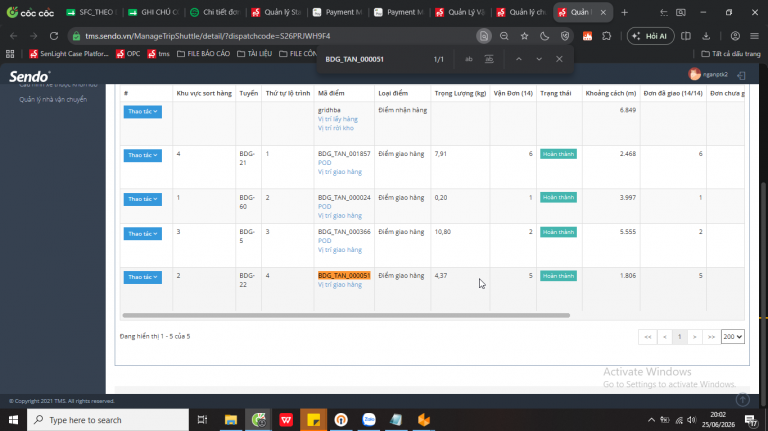768x431 pixels.
Task: Open FILE BÁO CÁO bookmark folder
Action: point(203,54)
